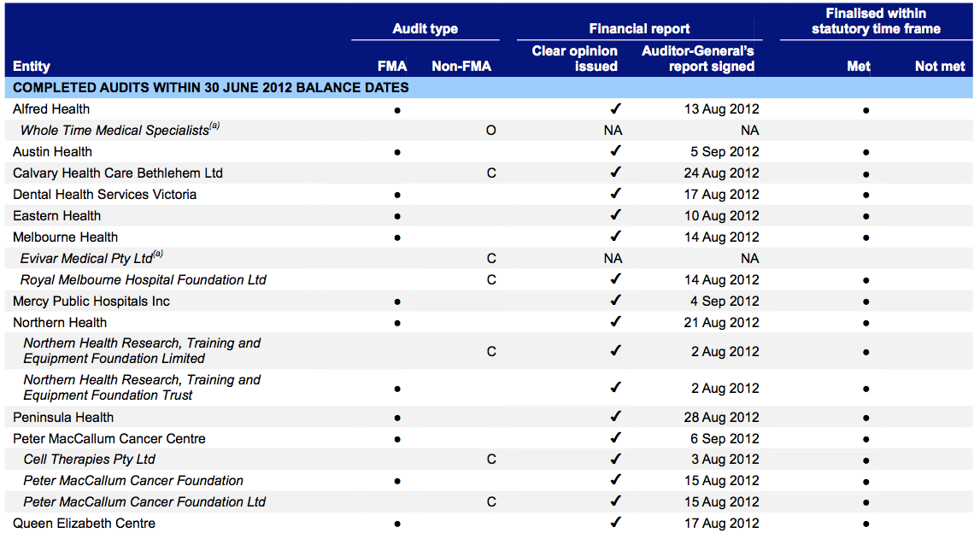Click the "Eastern Health" entity name
Viewport: 980px width, 539px height.
[x=57, y=215]
